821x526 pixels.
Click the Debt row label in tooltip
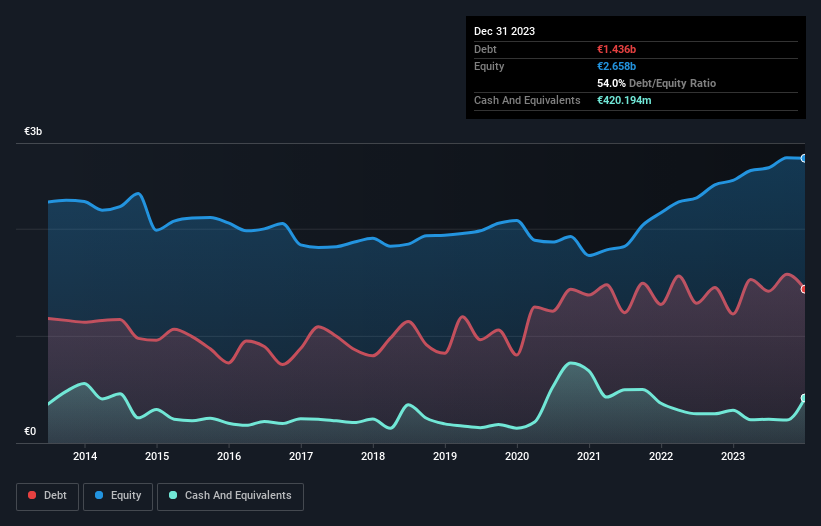[x=485, y=49]
